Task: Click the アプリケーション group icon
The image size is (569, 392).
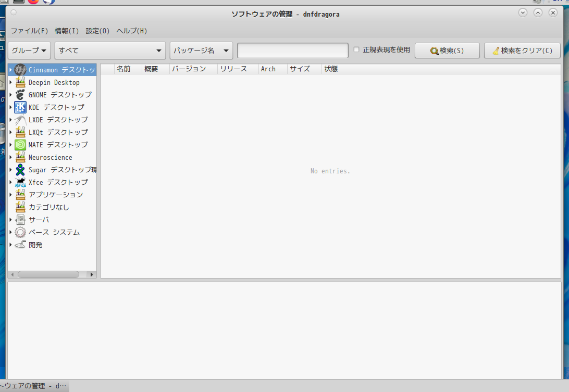Action: click(20, 195)
